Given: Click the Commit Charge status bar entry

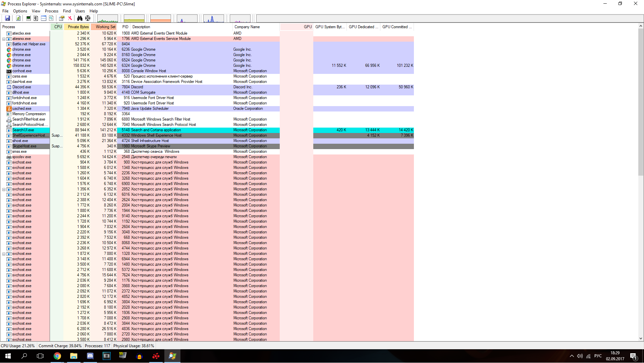Looking at the screenshot, I should pyautogui.click(x=60, y=346).
